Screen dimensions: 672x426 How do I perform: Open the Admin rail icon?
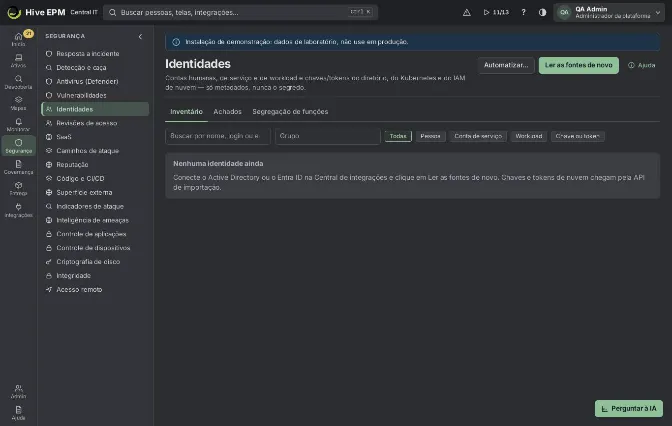coord(18,391)
